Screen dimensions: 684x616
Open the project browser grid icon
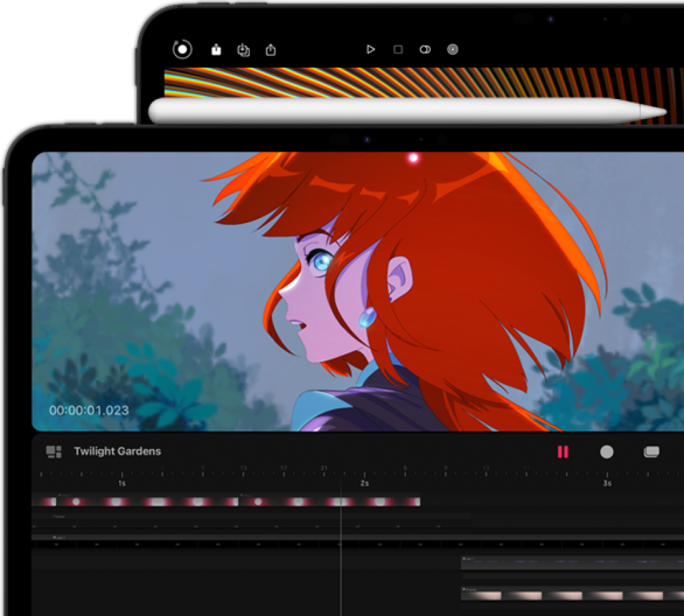[x=53, y=452]
